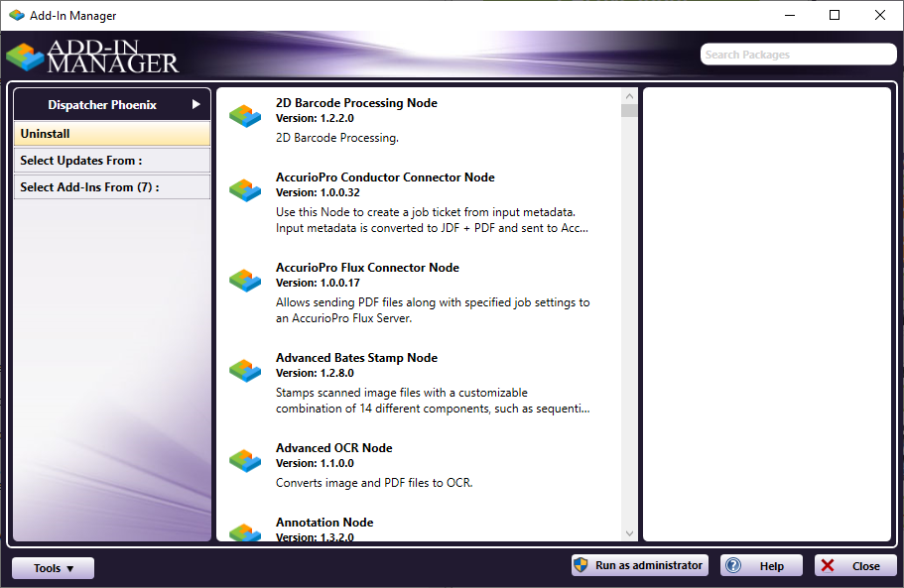Viewport: 904px width, 588px height.
Task: Click the question mark Help icon
Action: pos(733,565)
